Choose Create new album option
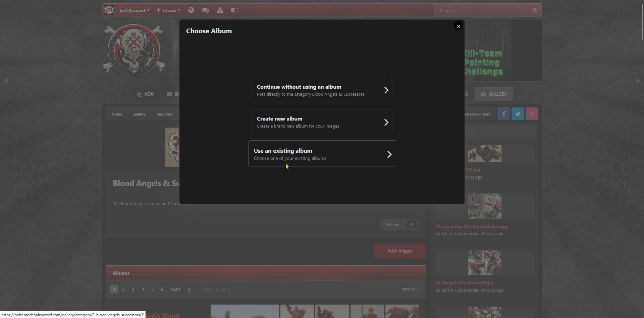 (322, 122)
